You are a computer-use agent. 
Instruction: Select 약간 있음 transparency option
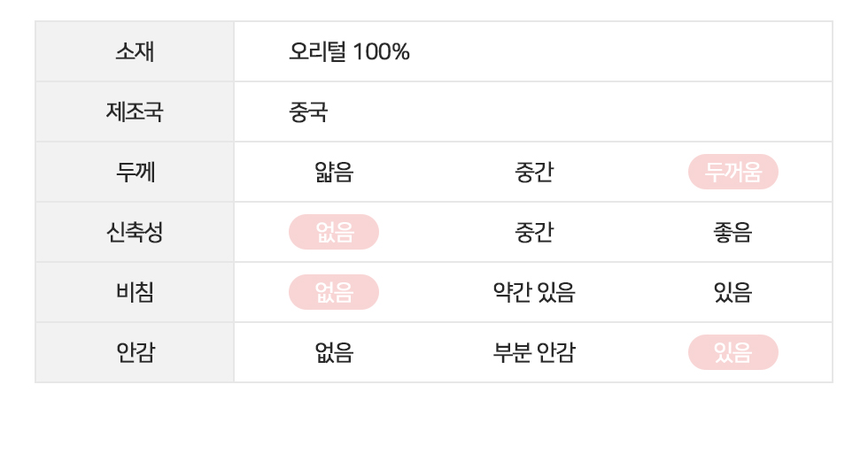click(x=533, y=293)
